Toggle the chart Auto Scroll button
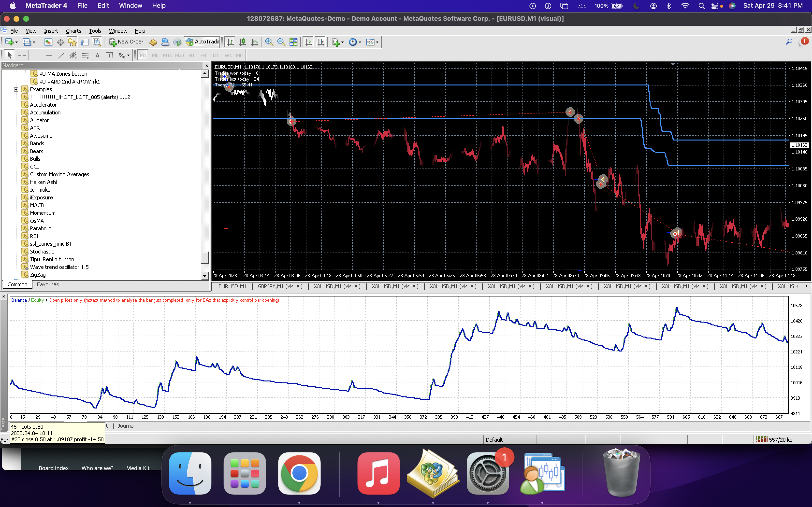 308,42
